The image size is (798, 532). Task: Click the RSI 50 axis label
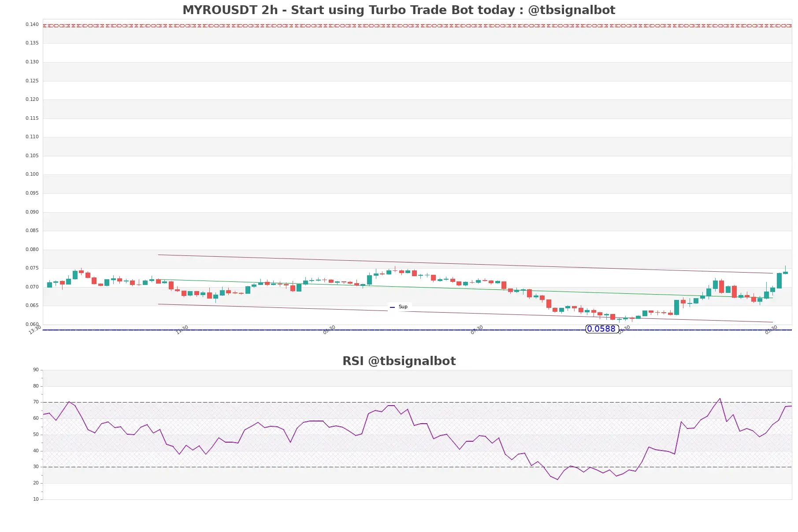pos(36,435)
